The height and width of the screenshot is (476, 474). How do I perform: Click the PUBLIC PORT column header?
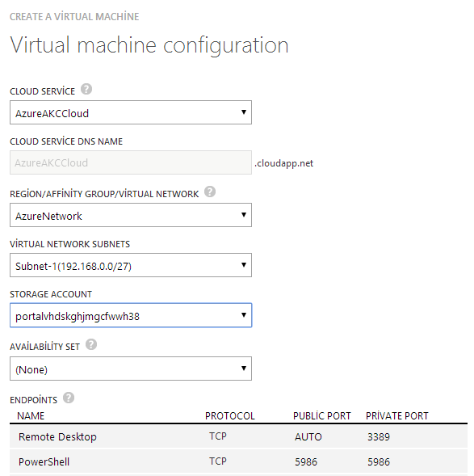321,415
